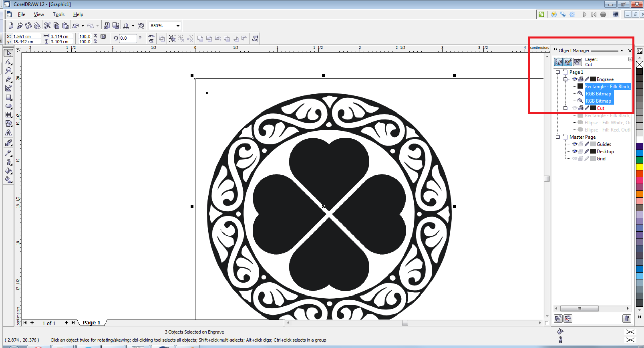644x348 pixels.
Task: Collapse the Master Page tree node
Action: (557, 137)
